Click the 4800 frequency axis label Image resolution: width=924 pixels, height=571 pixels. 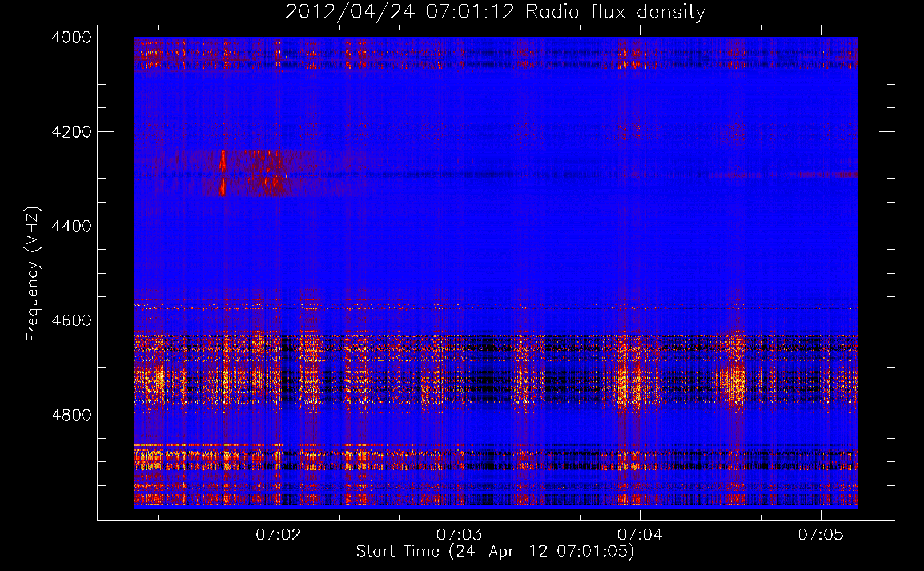click(x=71, y=415)
